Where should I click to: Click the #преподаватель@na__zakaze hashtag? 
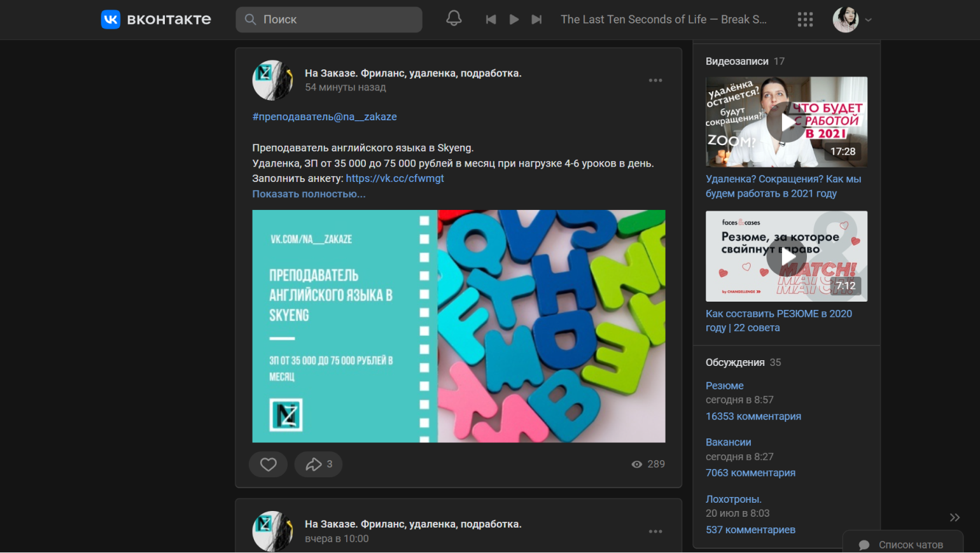coord(325,117)
